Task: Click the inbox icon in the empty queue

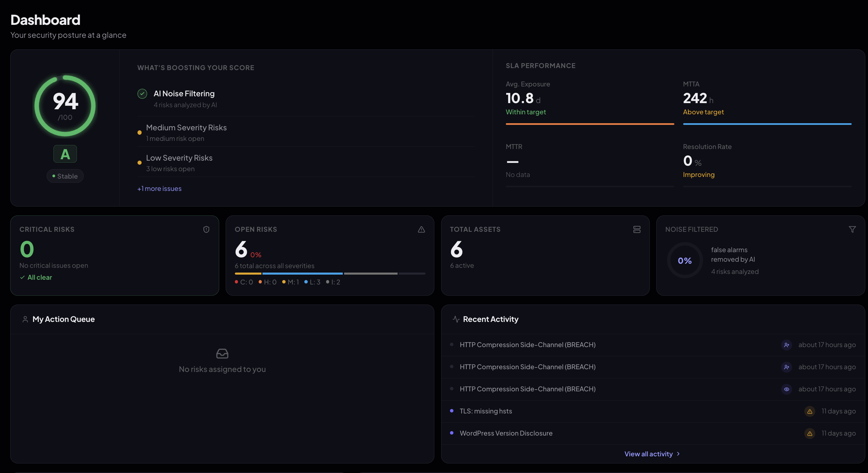Action: coord(222,353)
